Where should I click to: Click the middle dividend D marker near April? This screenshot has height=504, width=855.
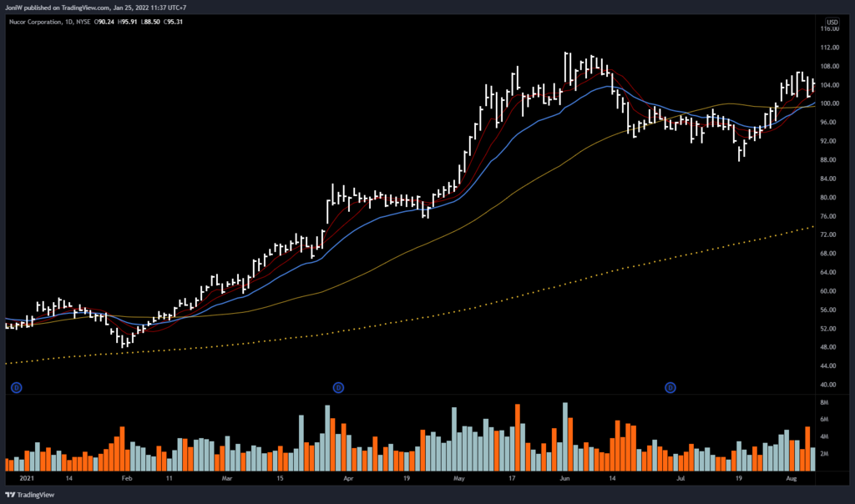click(338, 387)
